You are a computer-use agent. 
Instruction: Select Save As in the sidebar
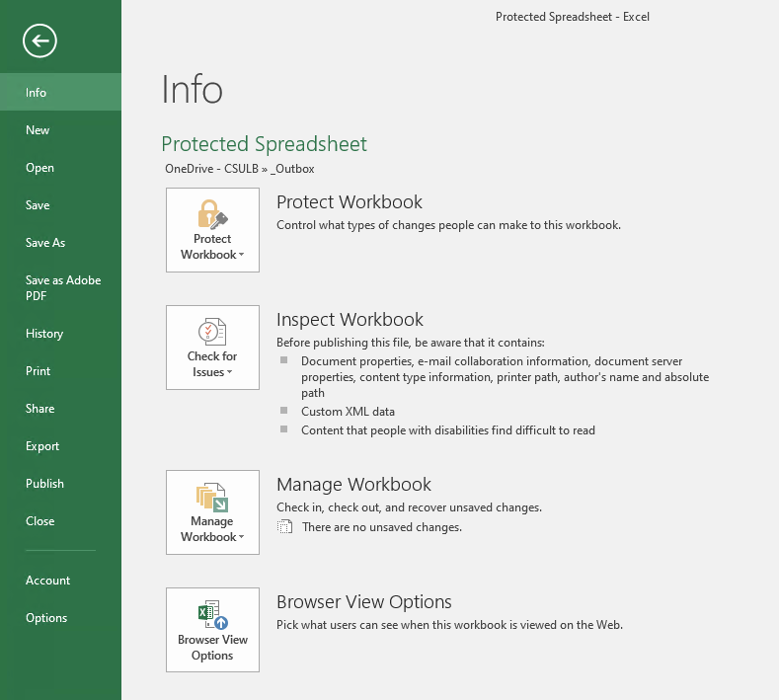point(60,243)
